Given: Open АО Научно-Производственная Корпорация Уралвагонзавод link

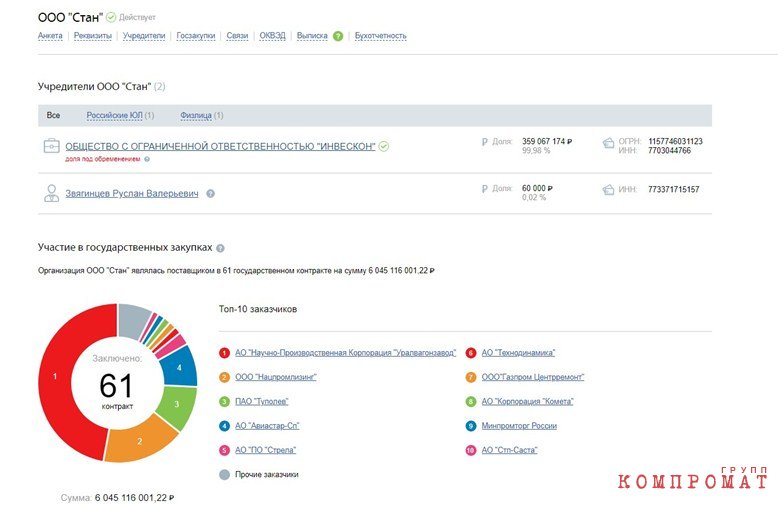Looking at the screenshot, I should [345, 353].
